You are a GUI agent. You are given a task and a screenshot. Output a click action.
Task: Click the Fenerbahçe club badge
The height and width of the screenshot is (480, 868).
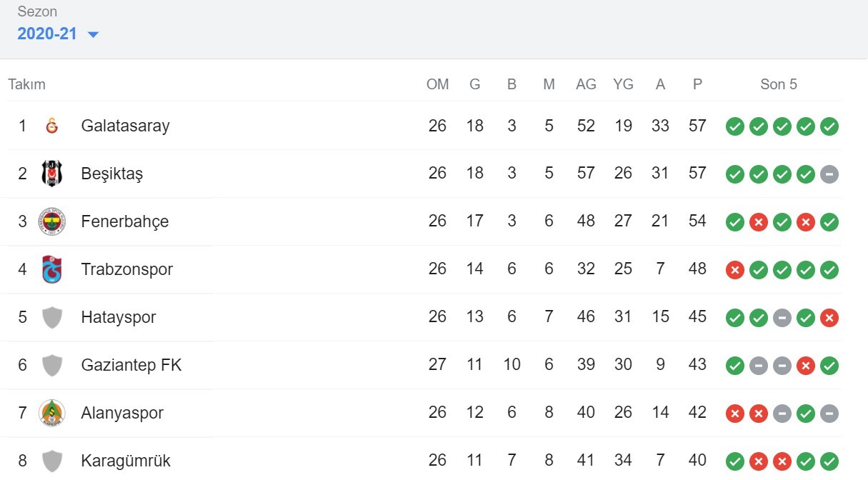(52, 221)
